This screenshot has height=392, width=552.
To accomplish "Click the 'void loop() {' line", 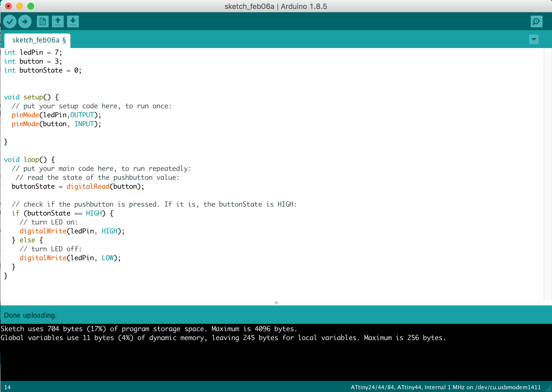I will pyautogui.click(x=29, y=160).
